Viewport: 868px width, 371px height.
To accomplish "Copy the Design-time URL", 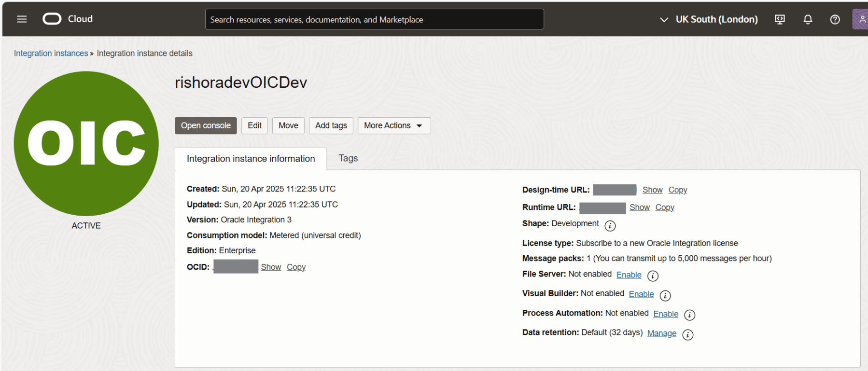I will [677, 190].
